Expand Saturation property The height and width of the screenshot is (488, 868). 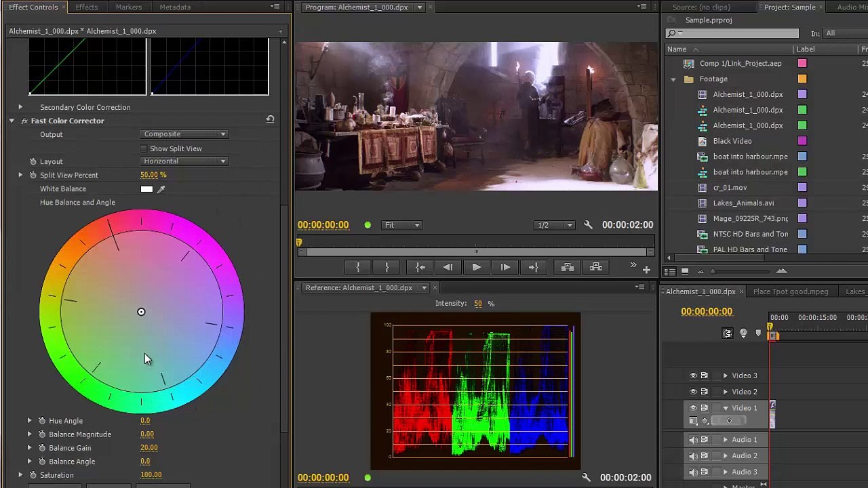click(20, 475)
